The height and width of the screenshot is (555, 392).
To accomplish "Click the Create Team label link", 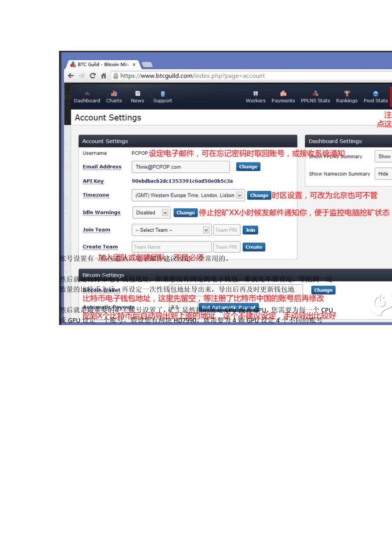I will point(100,247).
